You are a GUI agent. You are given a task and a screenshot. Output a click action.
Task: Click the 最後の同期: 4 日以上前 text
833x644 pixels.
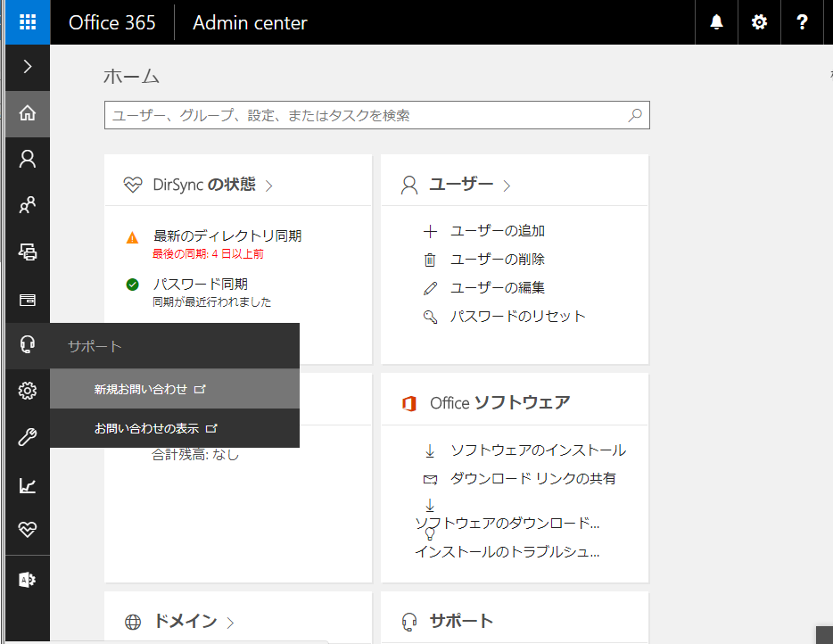point(208,254)
